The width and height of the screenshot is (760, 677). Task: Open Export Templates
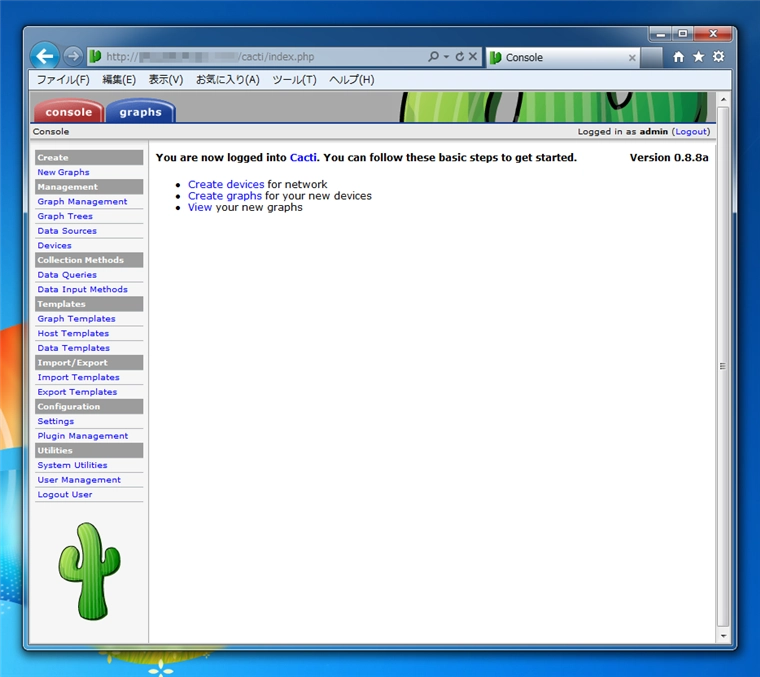pos(77,392)
